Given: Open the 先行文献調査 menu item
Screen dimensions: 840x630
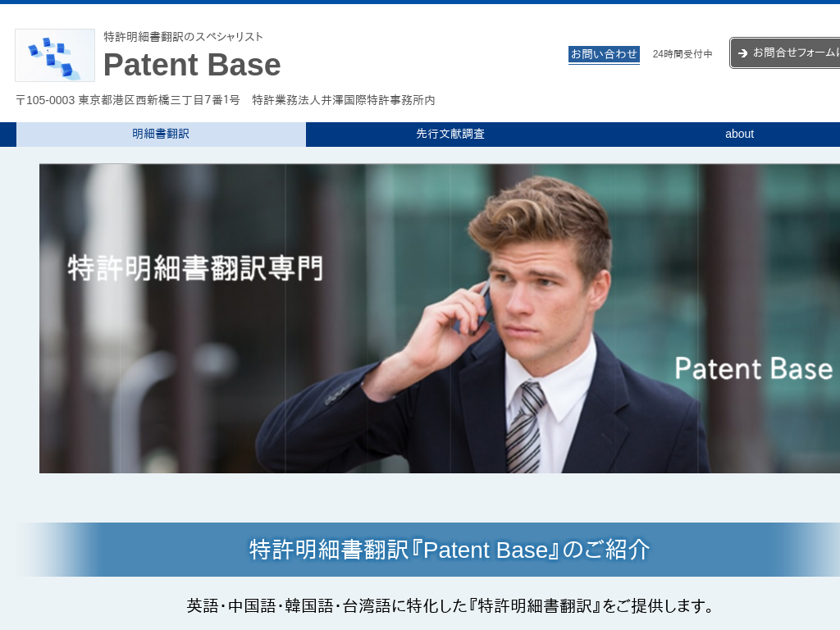Looking at the screenshot, I should pos(450,134).
